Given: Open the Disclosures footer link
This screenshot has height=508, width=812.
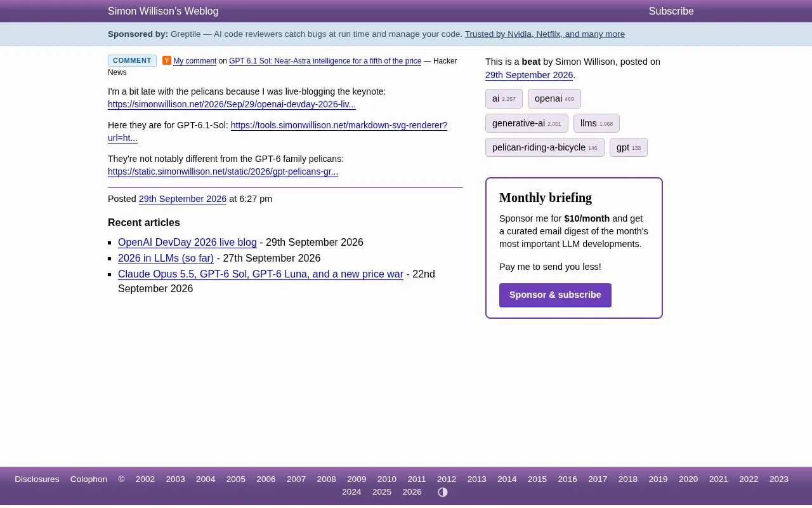Looking at the screenshot, I should point(37,479).
